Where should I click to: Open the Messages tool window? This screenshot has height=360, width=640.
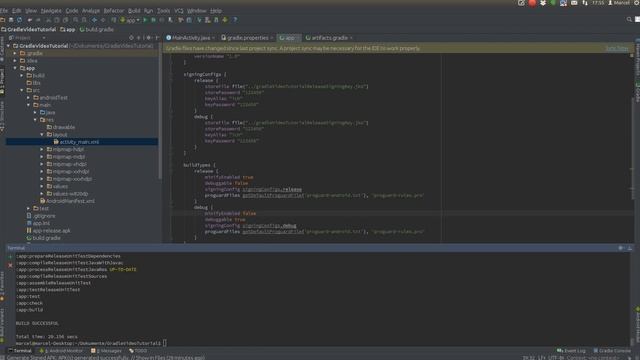pyautogui.click(x=106, y=351)
